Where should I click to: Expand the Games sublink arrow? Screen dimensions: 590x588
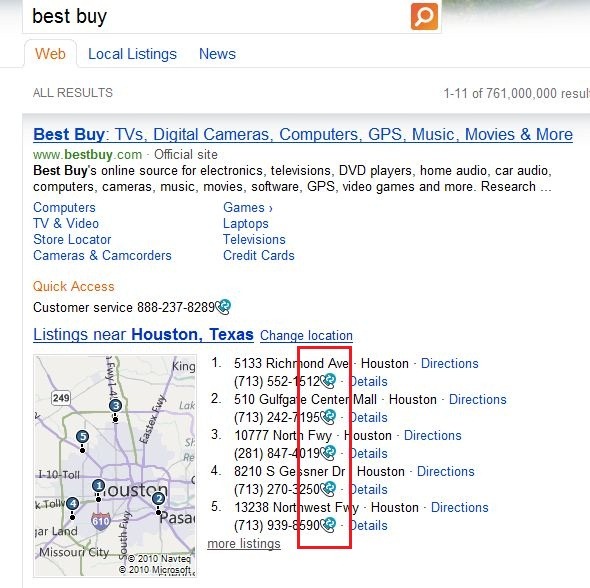coord(271,208)
